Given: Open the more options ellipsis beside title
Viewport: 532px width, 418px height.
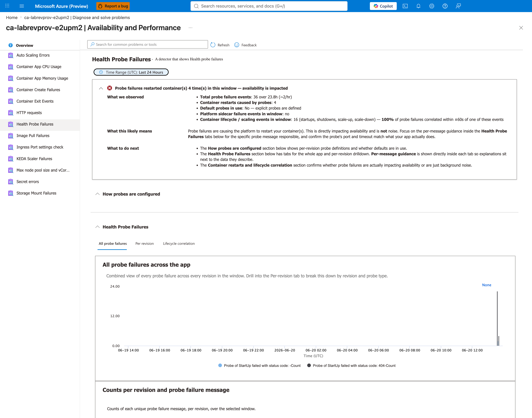Looking at the screenshot, I should (x=191, y=28).
